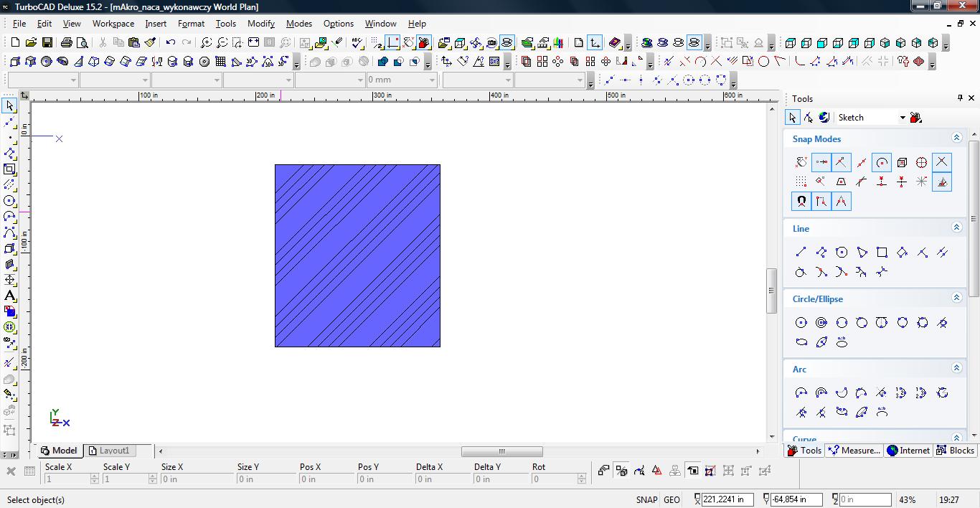The image size is (980, 508).
Task: Switch to the Measure palette tab
Action: (x=854, y=451)
